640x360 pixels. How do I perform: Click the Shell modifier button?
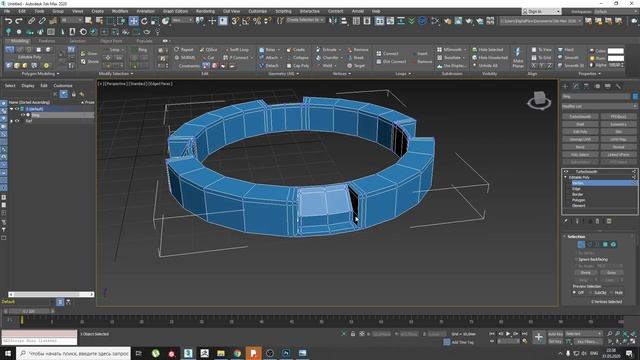(x=580, y=124)
